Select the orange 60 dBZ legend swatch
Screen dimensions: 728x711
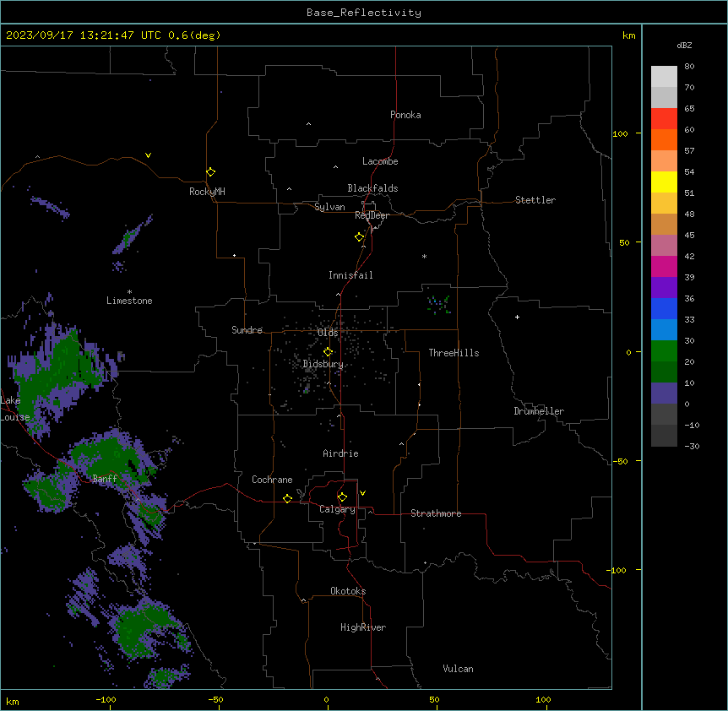(x=664, y=139)
